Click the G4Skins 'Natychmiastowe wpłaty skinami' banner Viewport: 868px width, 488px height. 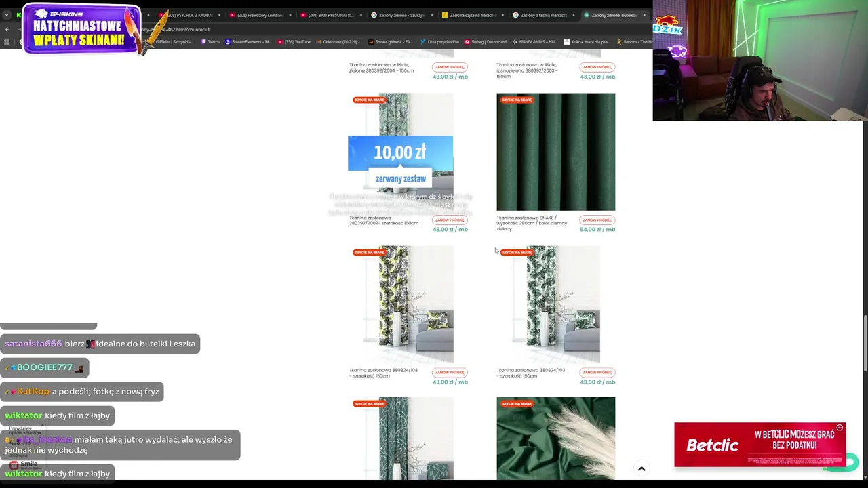pos(81,30)
